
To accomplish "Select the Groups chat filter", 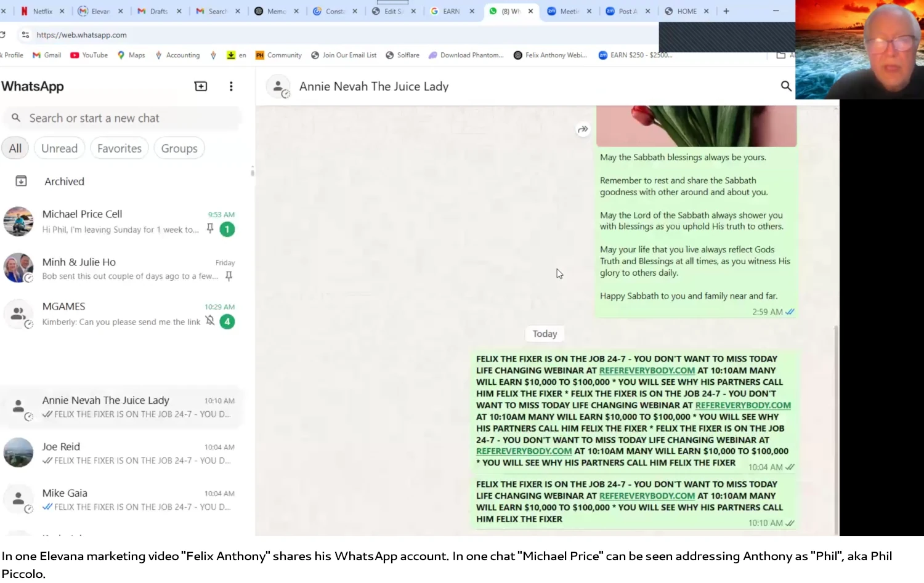I will (x=179, y=148).
